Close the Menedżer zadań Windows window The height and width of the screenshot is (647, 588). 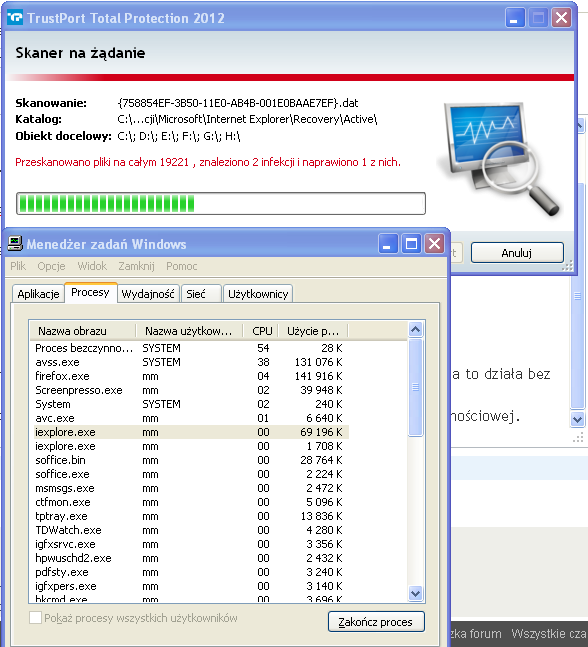[x=435, y=244]
